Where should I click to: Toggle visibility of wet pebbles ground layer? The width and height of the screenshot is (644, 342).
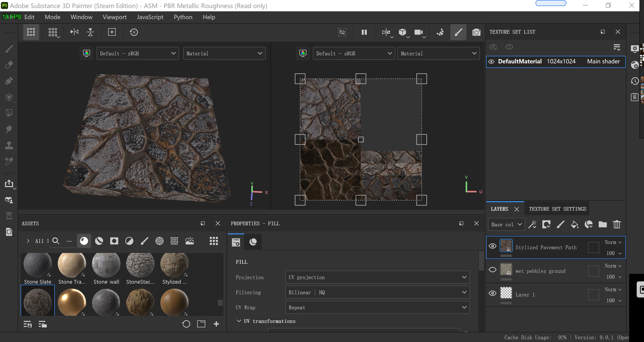click(492, 270)
